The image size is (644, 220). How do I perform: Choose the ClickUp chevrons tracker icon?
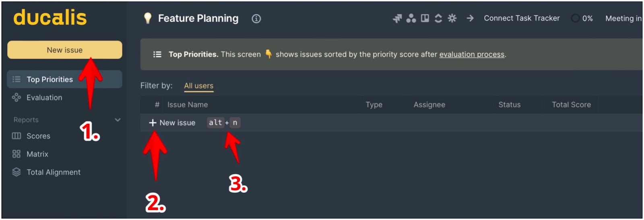coord(438,19)
